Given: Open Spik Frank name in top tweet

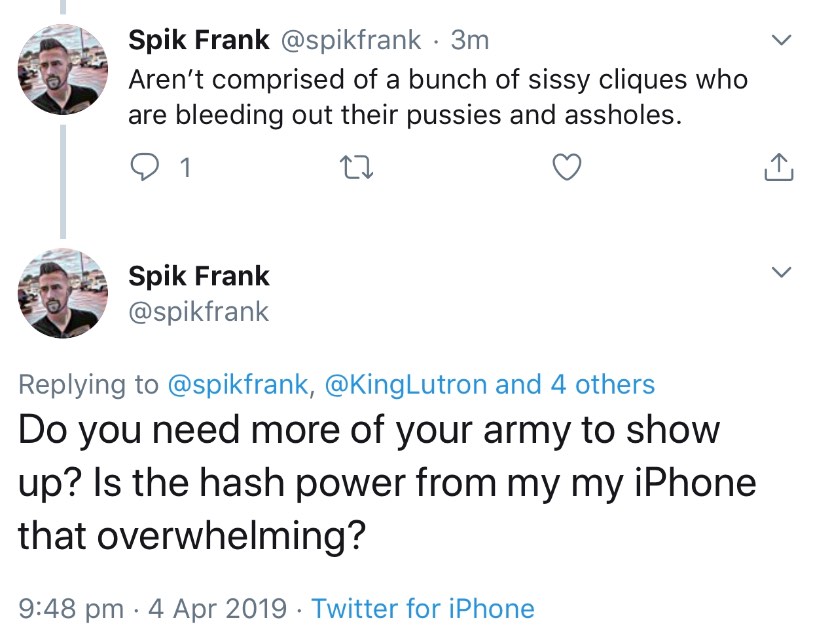Looking at the screenshot, I should [x=198, y=40].
